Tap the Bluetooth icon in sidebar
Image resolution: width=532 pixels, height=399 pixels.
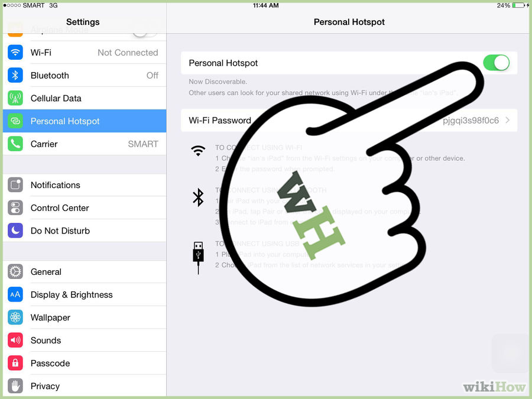click(15, 75)
